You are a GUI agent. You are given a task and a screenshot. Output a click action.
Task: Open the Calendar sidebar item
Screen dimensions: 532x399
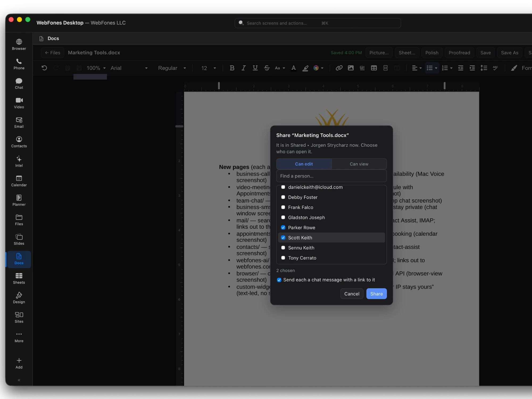point(19,181)
